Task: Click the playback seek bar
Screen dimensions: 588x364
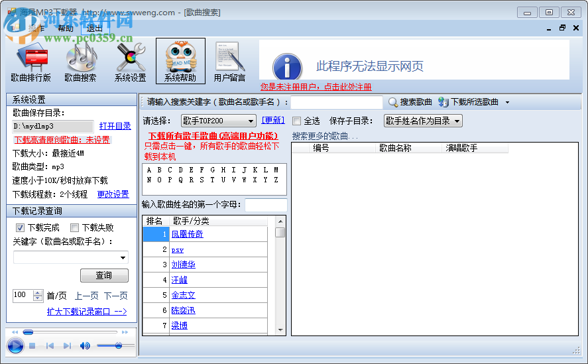Action: (70, 332)
